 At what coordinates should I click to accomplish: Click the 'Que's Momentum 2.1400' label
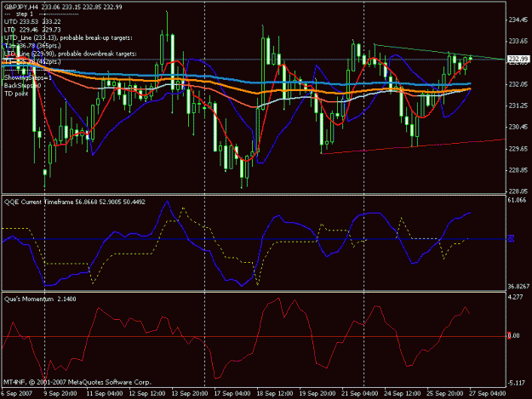(40, 299)
